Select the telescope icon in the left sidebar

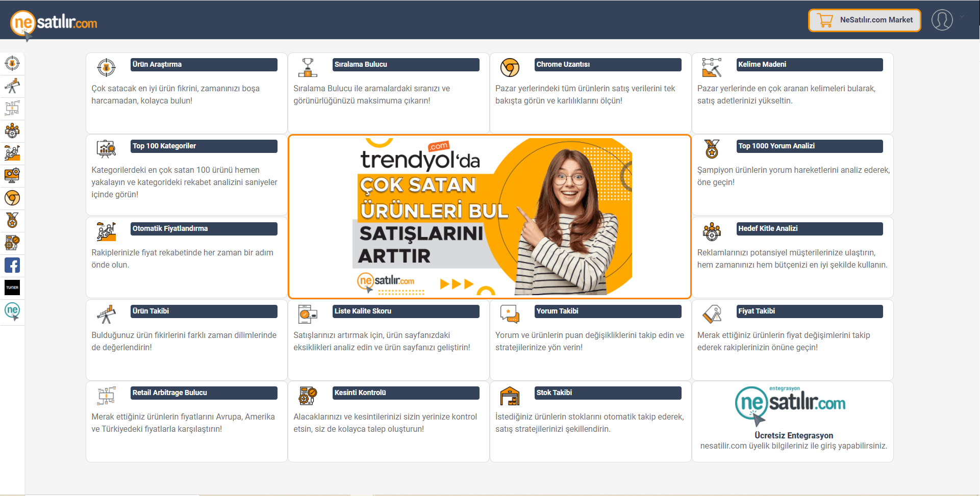[x=12, y=86]
